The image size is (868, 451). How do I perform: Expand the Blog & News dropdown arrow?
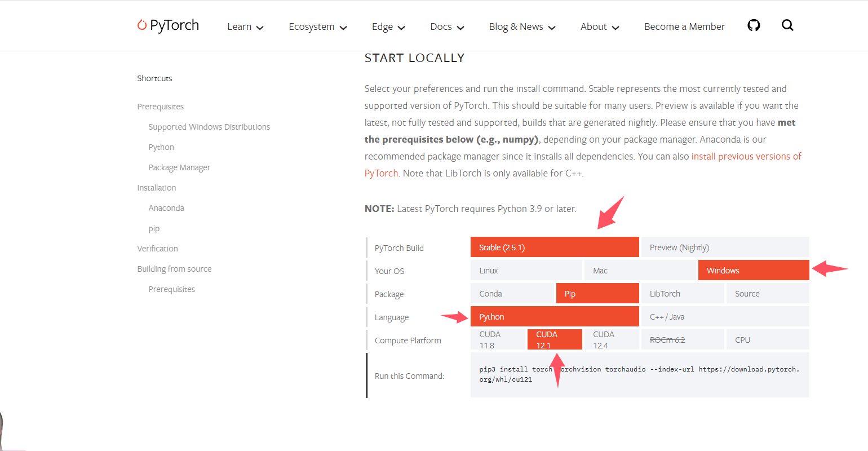click(x=552, y=28)
